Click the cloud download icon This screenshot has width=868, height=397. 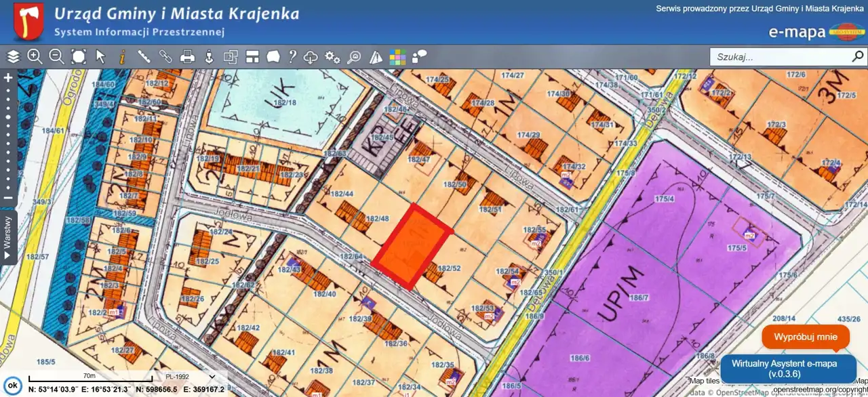[311, 57]
